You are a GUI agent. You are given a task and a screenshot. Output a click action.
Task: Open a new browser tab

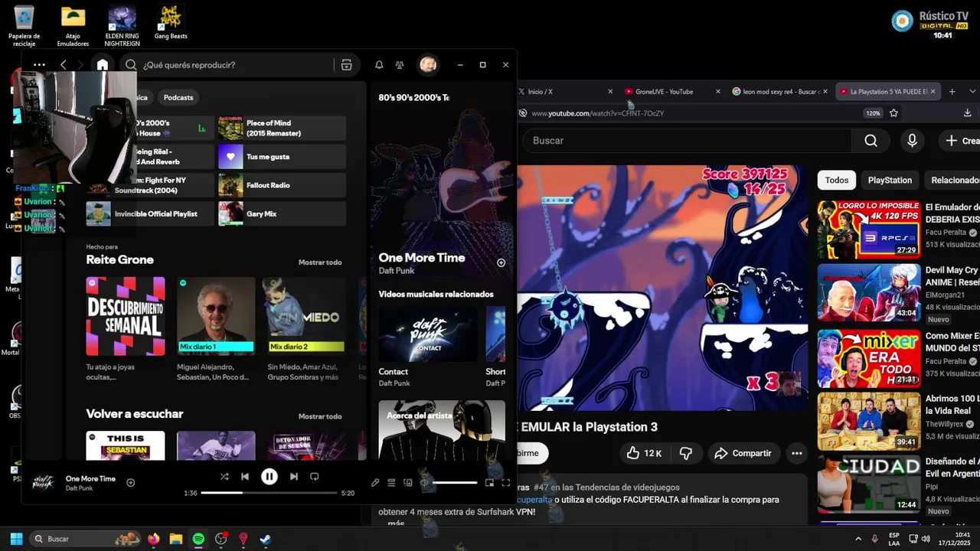pyautogui.click(x=952, y=92)
